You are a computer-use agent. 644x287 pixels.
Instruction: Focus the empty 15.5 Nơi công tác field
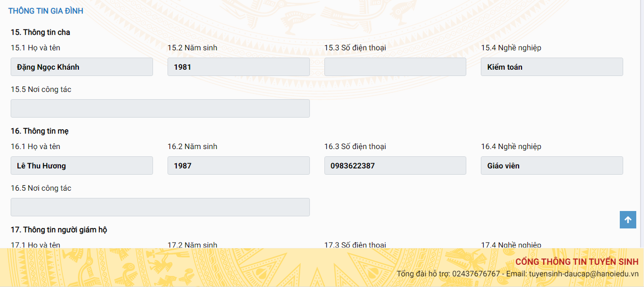(x=160, y=108)
